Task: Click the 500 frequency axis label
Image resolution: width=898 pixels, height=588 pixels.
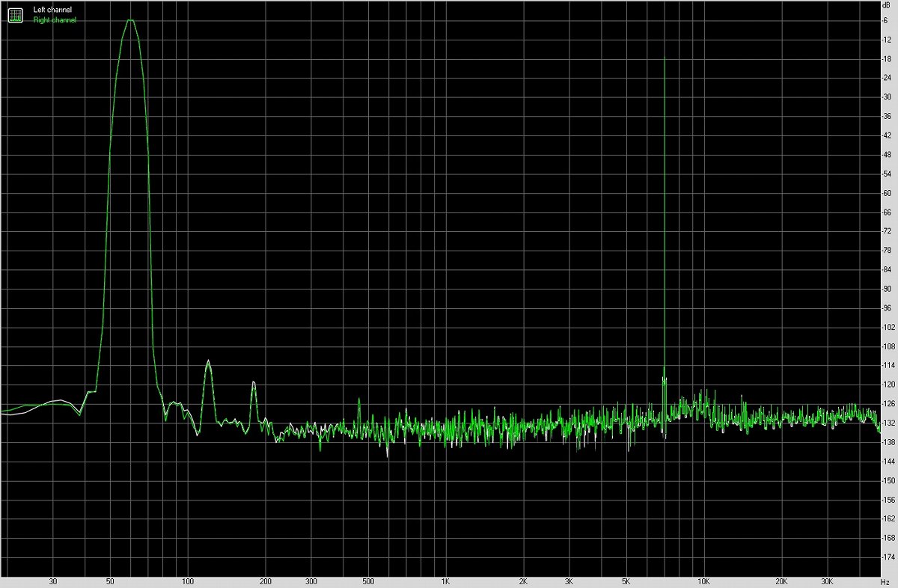Action: 367,580
